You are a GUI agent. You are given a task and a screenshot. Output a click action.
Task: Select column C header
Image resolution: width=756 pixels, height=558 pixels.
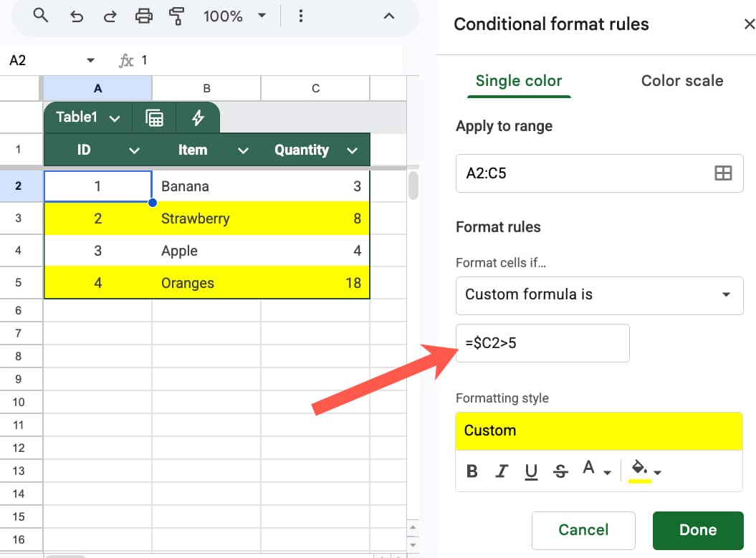(x=315, y=88)
